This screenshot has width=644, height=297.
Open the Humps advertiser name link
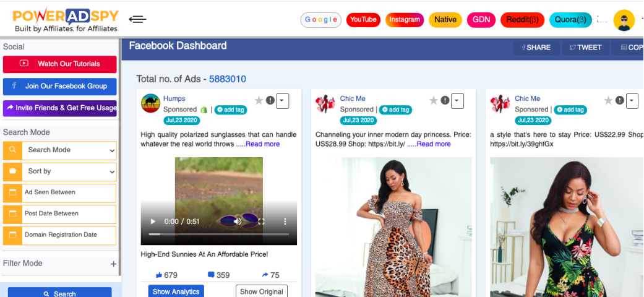tap(174, 98)
